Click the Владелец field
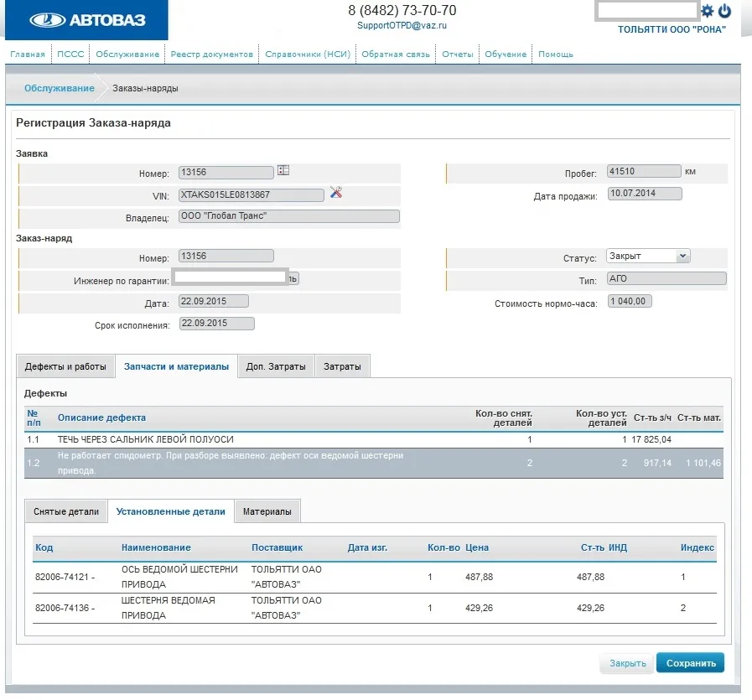Viewport: 752px width, 700px height. pos(288,216)
